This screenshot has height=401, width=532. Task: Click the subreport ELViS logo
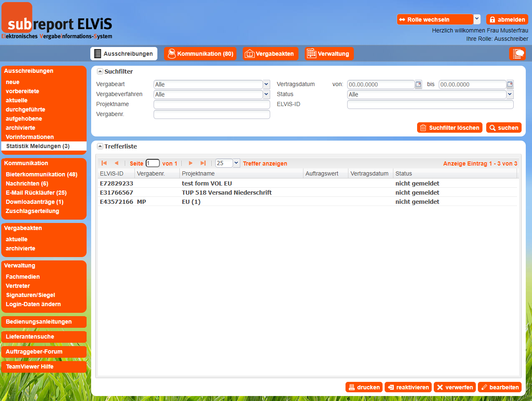click(57, 23)
